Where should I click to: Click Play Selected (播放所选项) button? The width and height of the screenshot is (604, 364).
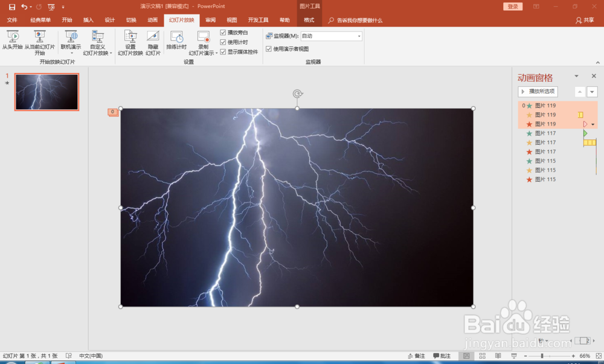pos(538,92)
